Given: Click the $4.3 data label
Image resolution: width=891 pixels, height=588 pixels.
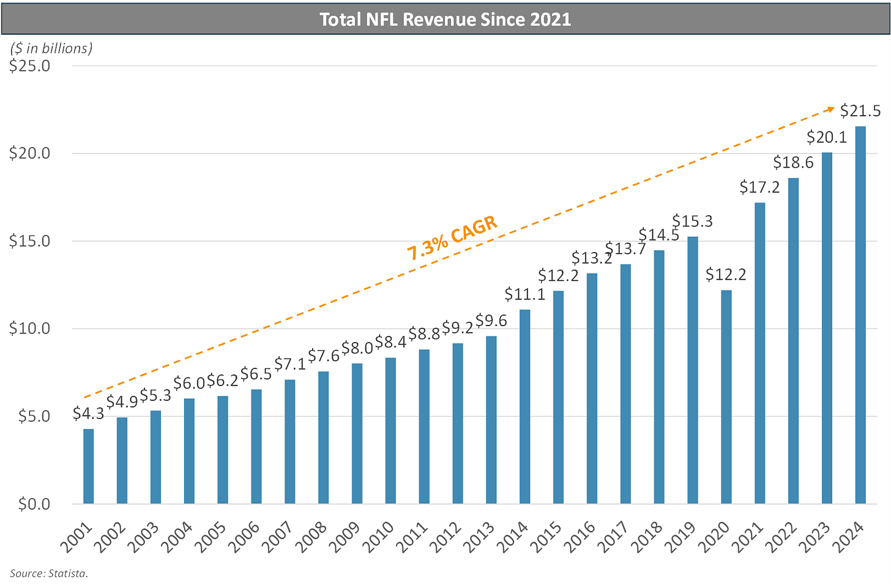Looking at the screenshot, I should click(x=89, y=414).
